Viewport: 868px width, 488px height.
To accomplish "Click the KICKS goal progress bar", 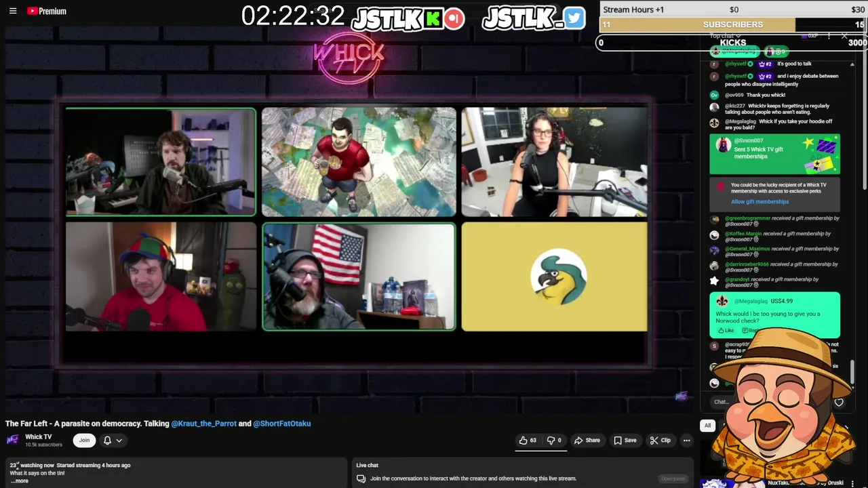I will click(733, 42).
